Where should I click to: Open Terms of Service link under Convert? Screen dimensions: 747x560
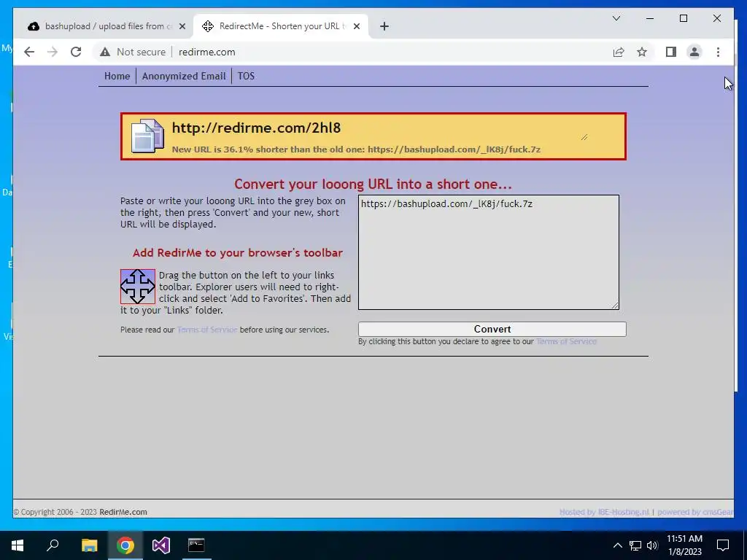[x=566, y=341]
